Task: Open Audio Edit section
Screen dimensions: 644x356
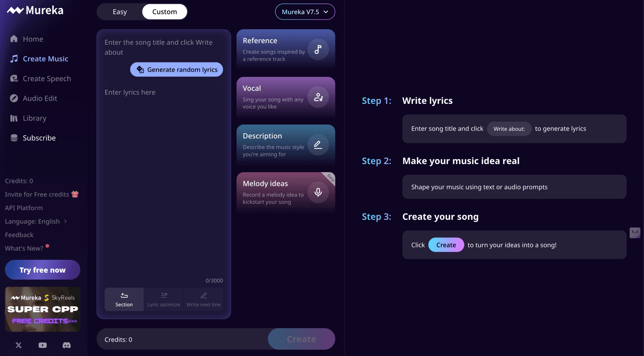Action: click(x=40, y=98)
